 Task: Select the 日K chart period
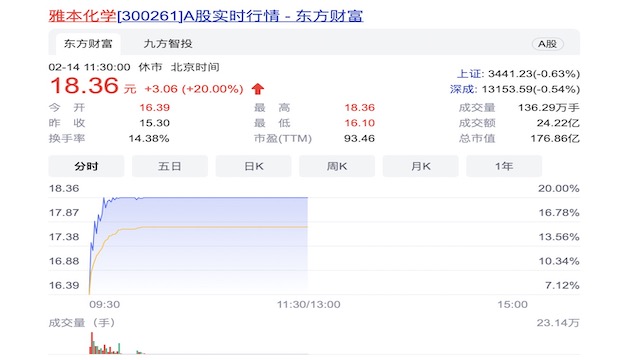253,166
